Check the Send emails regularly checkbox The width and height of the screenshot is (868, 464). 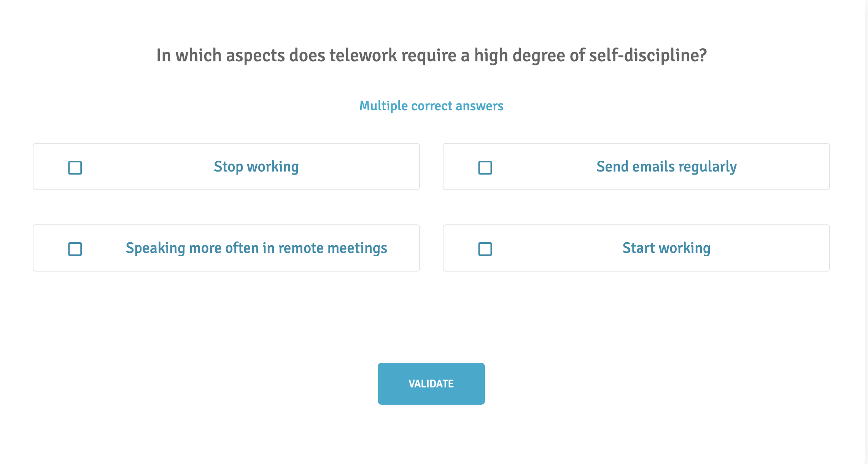click(x=485, y=168)
